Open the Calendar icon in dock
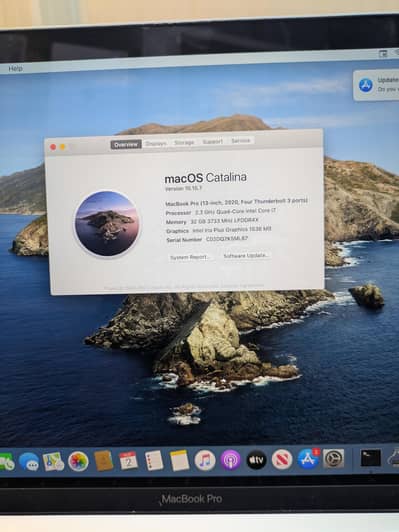The width and height of the screenshot is (399, 532). (128, 461)
